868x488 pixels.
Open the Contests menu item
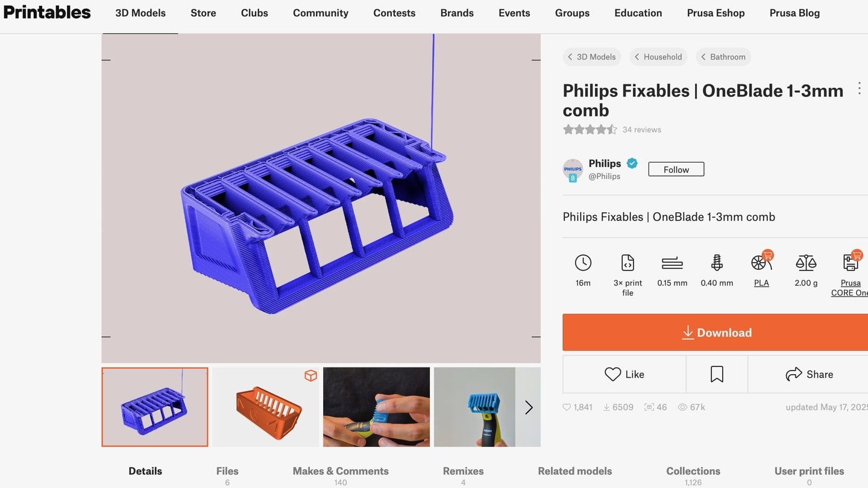(x=394, y=13)
